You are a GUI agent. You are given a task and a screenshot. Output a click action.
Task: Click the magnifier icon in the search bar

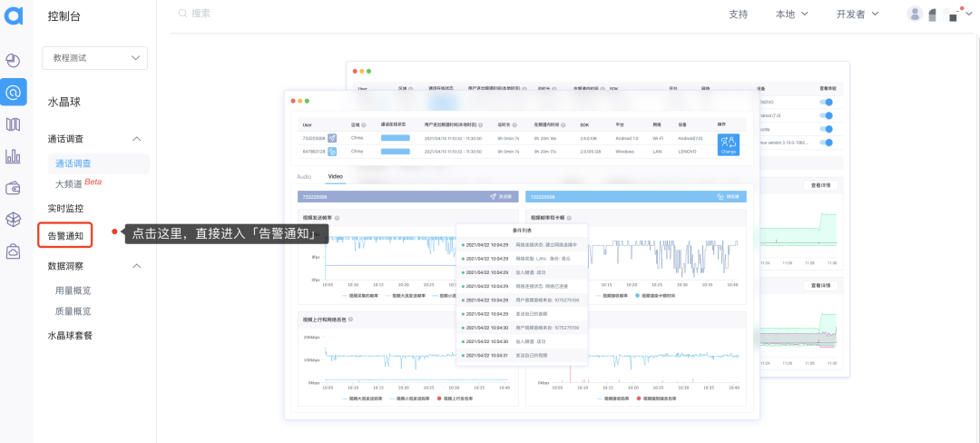pos(182,13)
